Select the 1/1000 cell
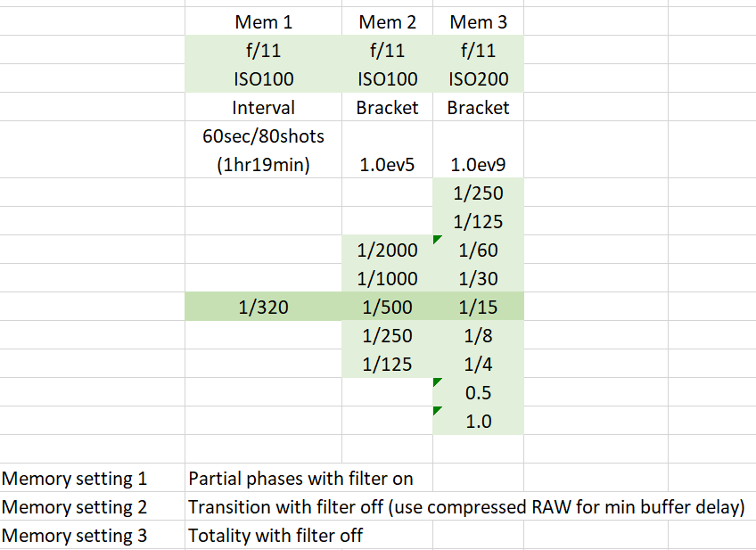 pyautogui.click(x=387, y=279)
